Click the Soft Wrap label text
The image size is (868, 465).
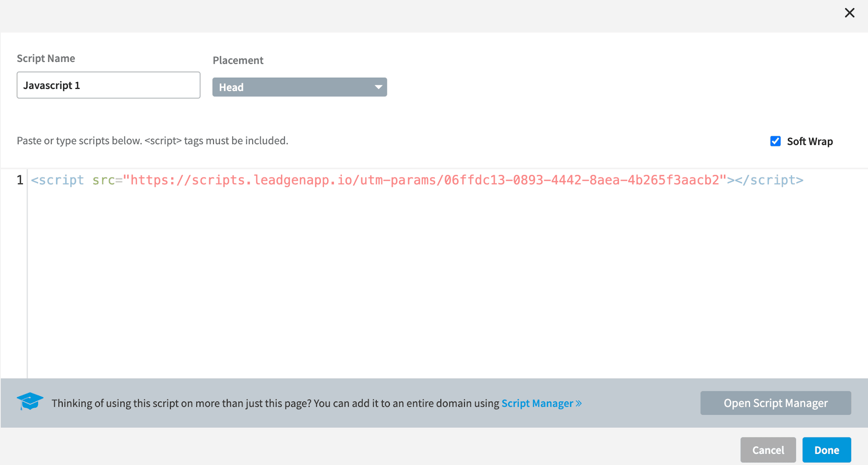[x=810, y=141]
